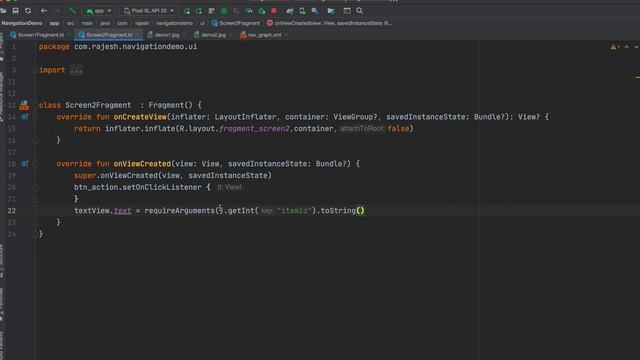Viewport: 640px width, 360px height.
Task: Click 'requireArguments' in line 22
Action: click(180, 211)
